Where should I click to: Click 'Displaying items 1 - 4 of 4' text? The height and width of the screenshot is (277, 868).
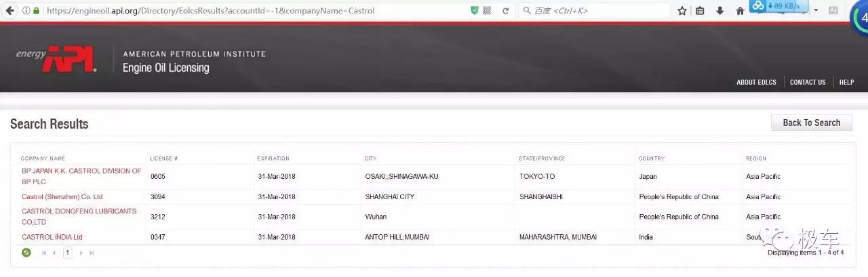pos(806,253)
